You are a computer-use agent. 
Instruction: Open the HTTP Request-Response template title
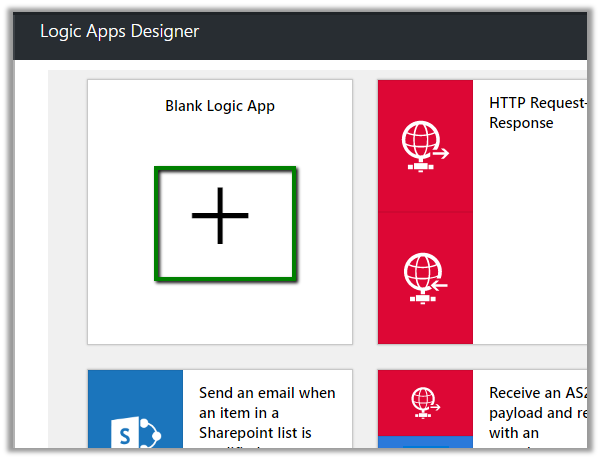coord(538,113)
